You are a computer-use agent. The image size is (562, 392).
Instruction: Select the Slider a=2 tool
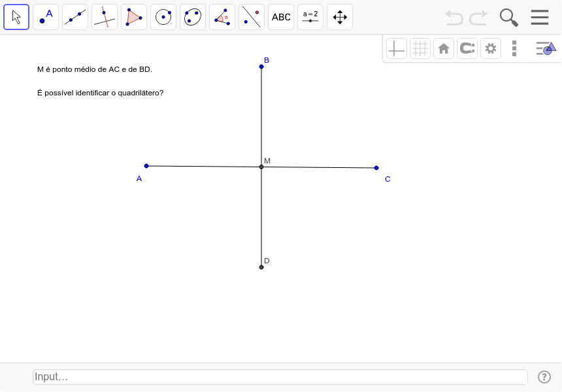pos(310,17)
